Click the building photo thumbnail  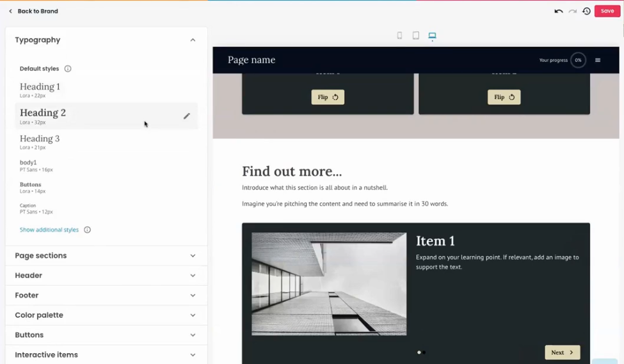click(329, 284)
